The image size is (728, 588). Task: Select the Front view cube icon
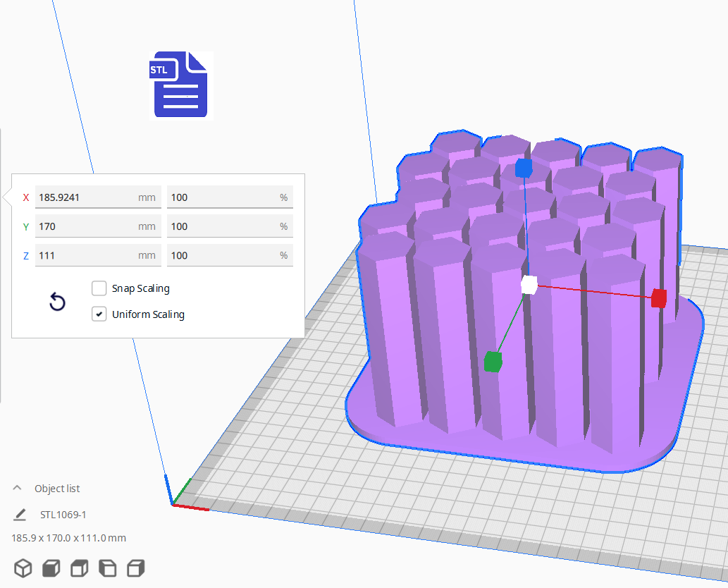click(51, 568)
